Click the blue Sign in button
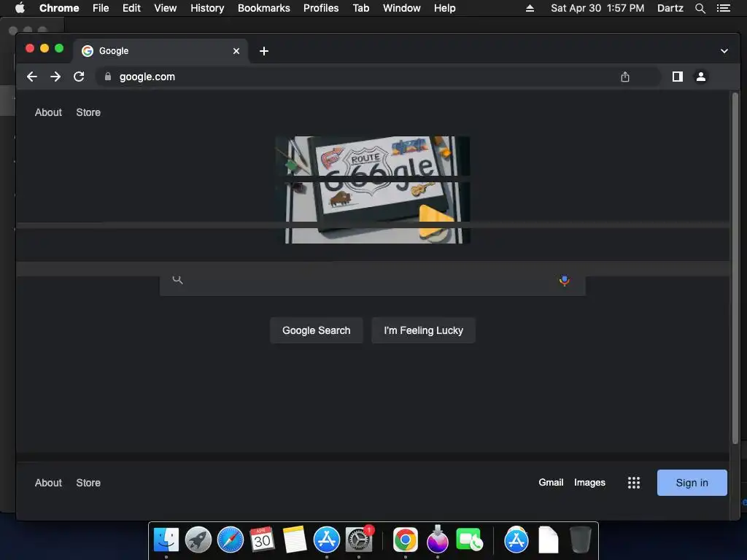The image size is (747, 560). [692, 483]
